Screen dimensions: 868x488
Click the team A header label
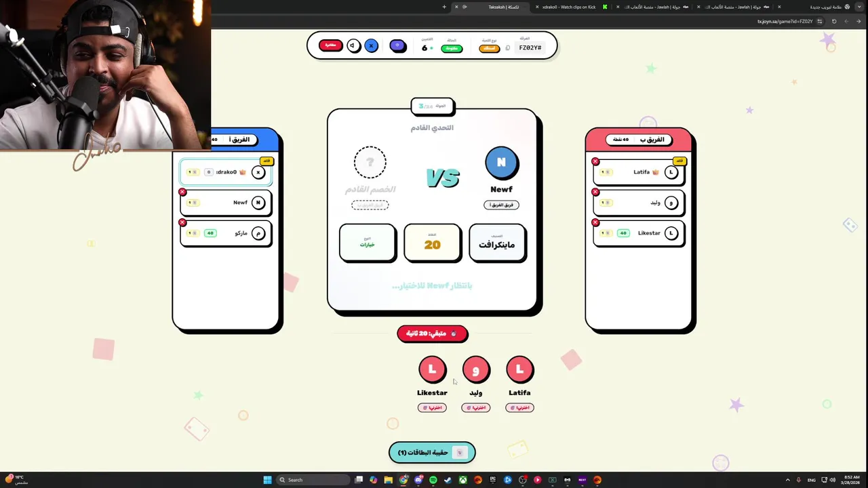tap(239, 140)
